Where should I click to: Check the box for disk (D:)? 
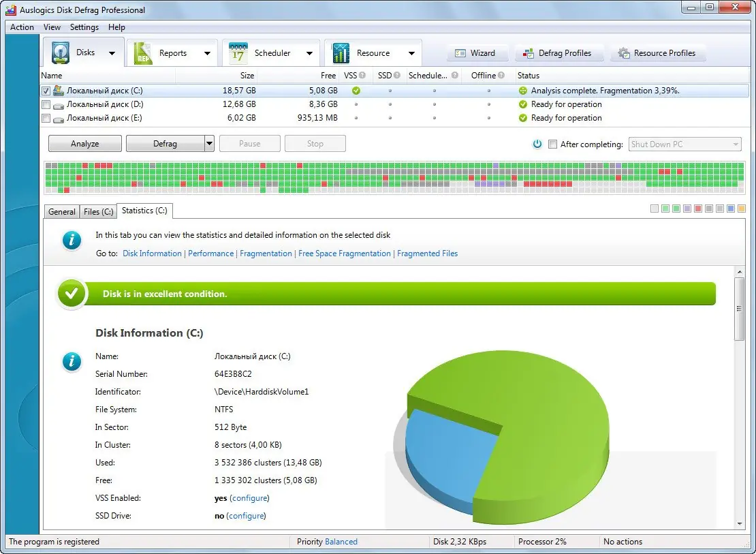(x=46, y=104)
